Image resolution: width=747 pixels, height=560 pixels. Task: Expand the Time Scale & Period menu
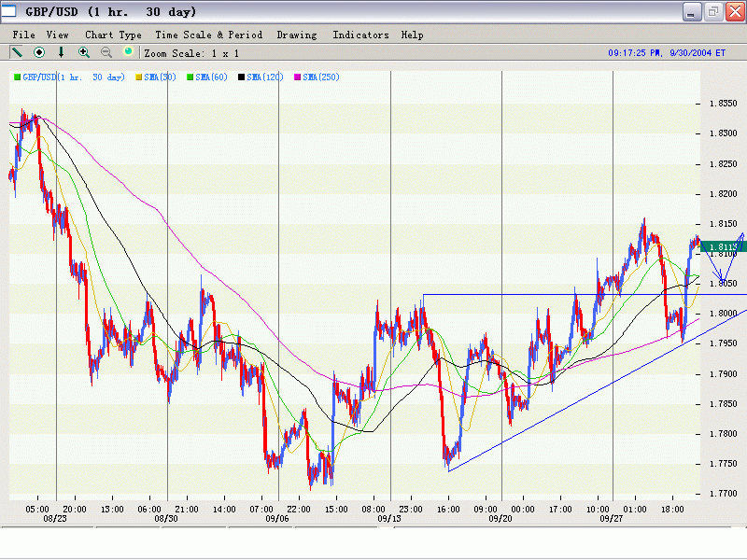[208, 35]
